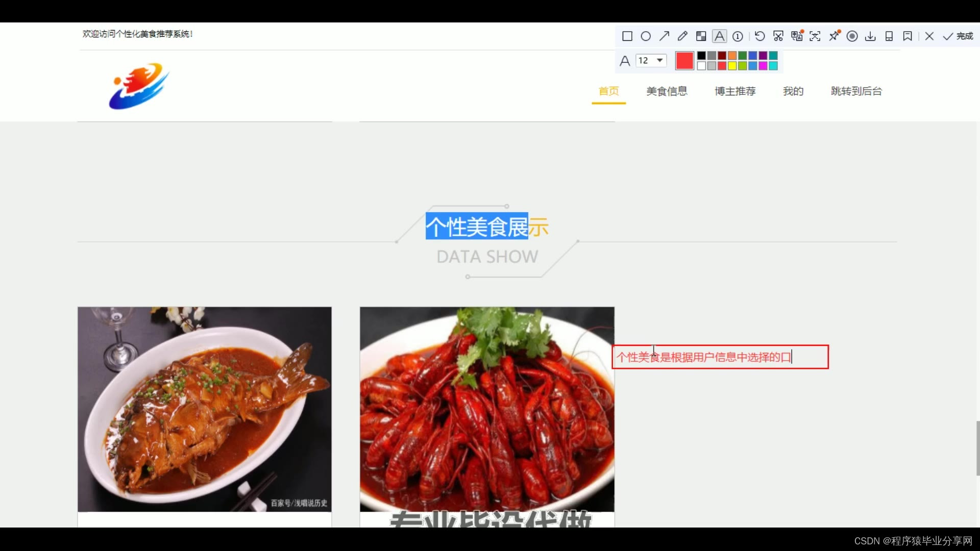Click the download save icon
980x551 pixels.
pyautogui.click(x=870, y=36)
